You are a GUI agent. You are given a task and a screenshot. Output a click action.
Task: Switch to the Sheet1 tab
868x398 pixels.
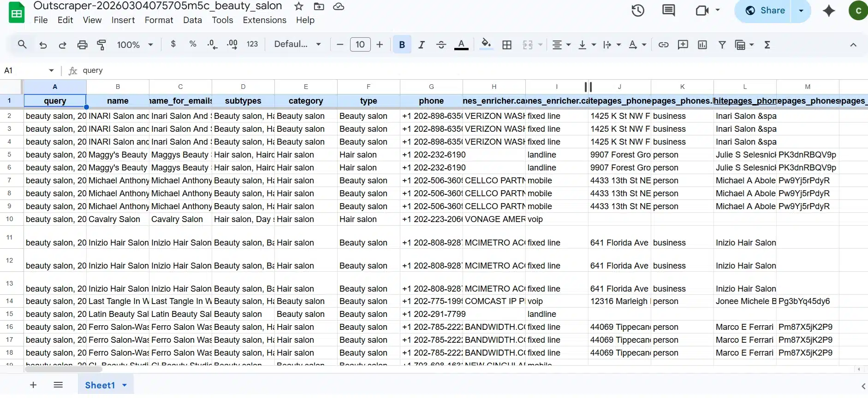(100, 385)
